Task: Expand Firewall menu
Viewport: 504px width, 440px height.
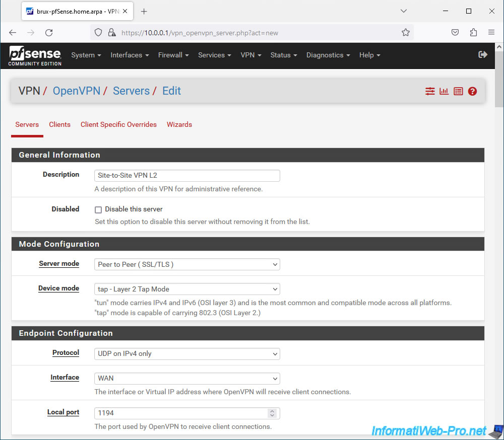Action: 173,55
